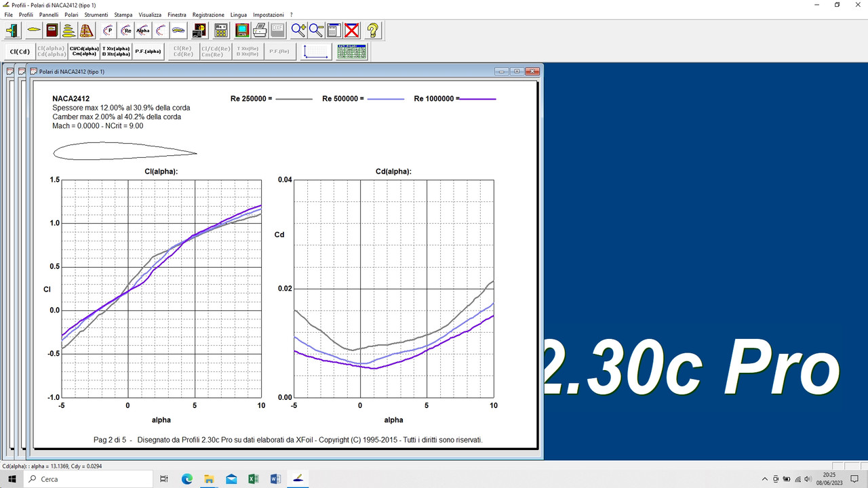Click the Re 1000000 purple legend line
Image resolution: width=868 pixels, height=488 pixels.
[477, 99]
